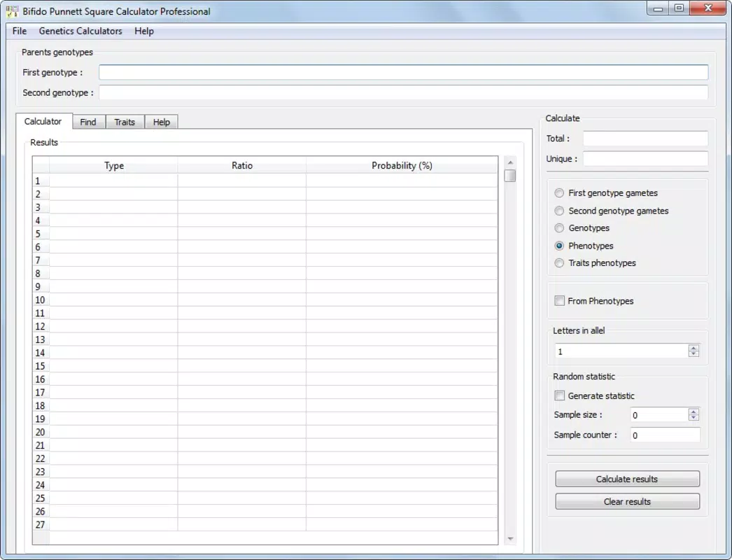Click the Clear results button
The image size is (732, 560).
[x=627, y=501]
